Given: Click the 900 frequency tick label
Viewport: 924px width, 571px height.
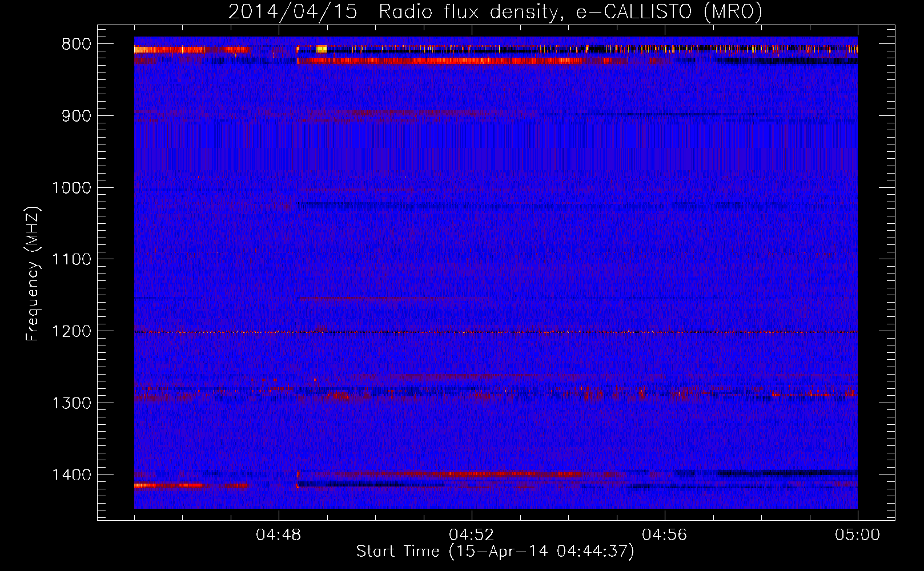Looking at the screenshot, I should click(x=76, y=116).
